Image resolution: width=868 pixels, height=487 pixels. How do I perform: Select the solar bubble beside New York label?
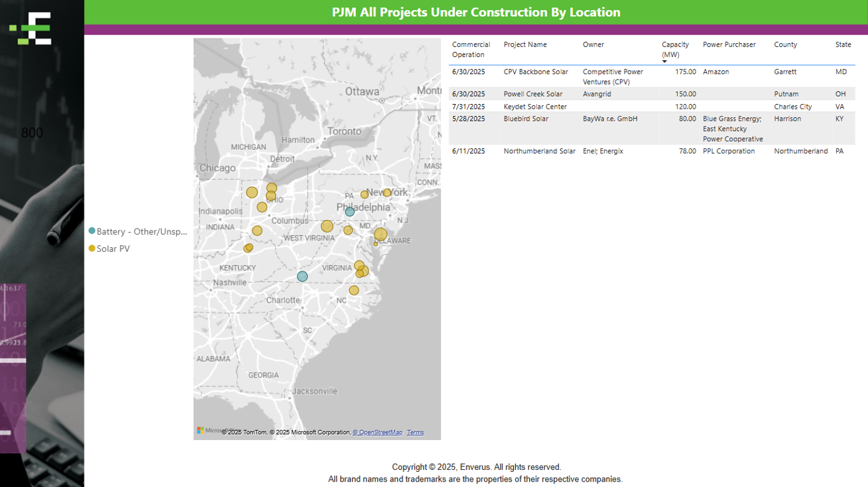click(x=387, y=193)
